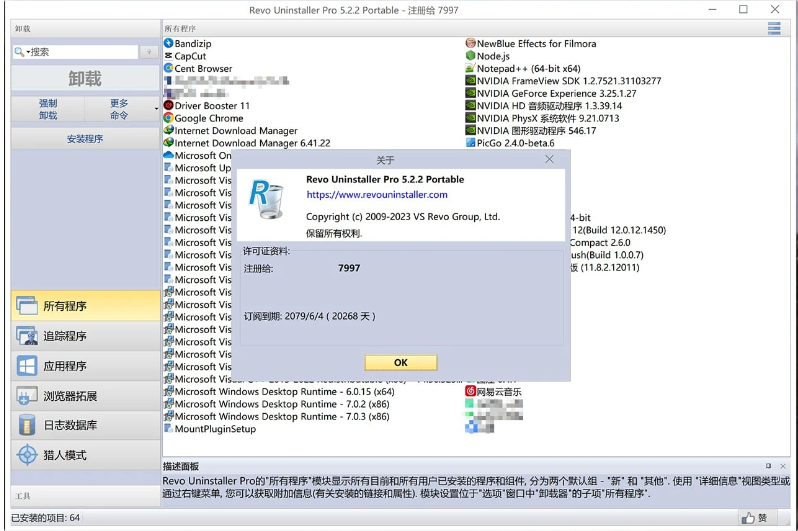Expand the 更多命令 dropdown
Image resolution: width=798 pixels, height=531 pixels.
click(155, 109)
